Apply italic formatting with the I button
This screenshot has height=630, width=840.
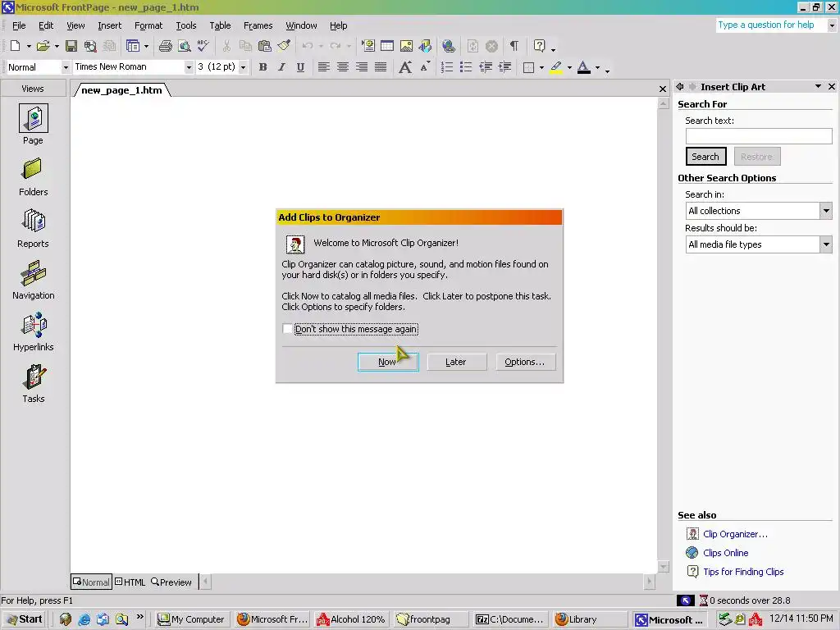pos(281,67)
